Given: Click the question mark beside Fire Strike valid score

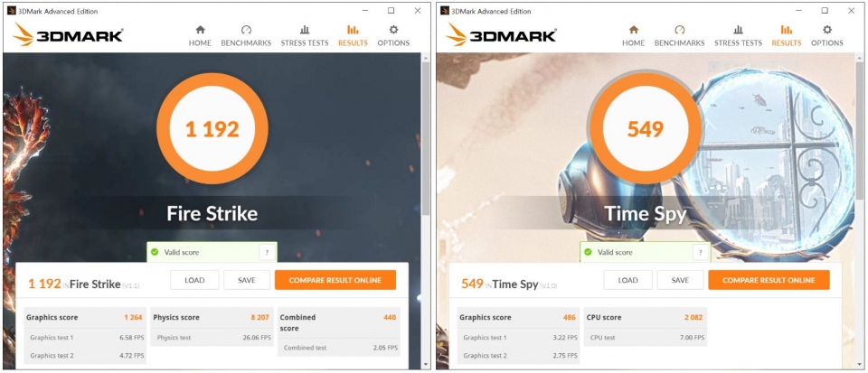Looking at the screenshot, I should point(267,253).
